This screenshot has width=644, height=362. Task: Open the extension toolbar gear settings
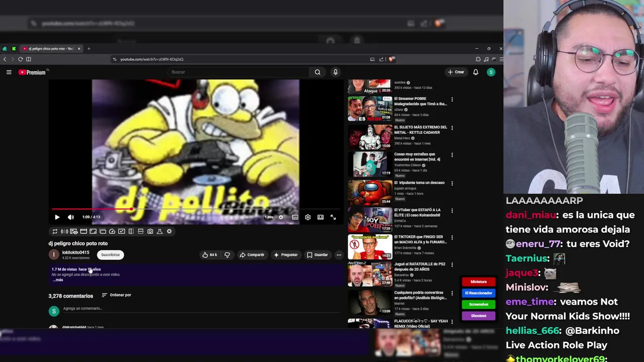pos(169,231)
